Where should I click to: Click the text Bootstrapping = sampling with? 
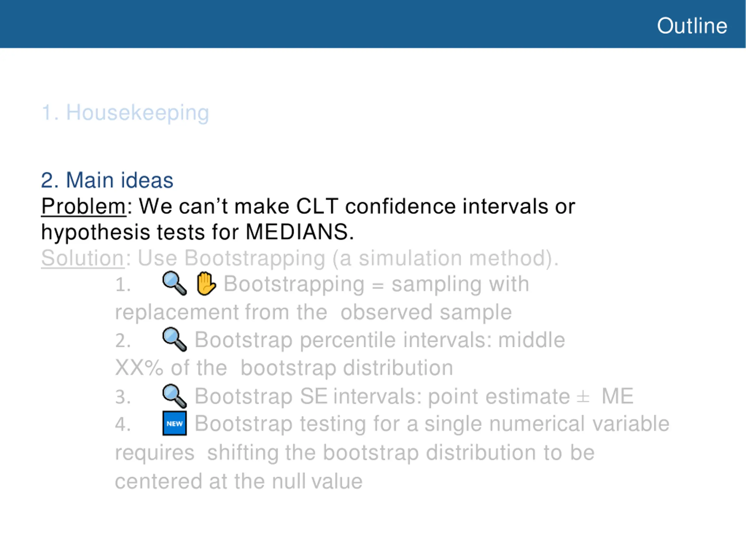click(376, 284)
